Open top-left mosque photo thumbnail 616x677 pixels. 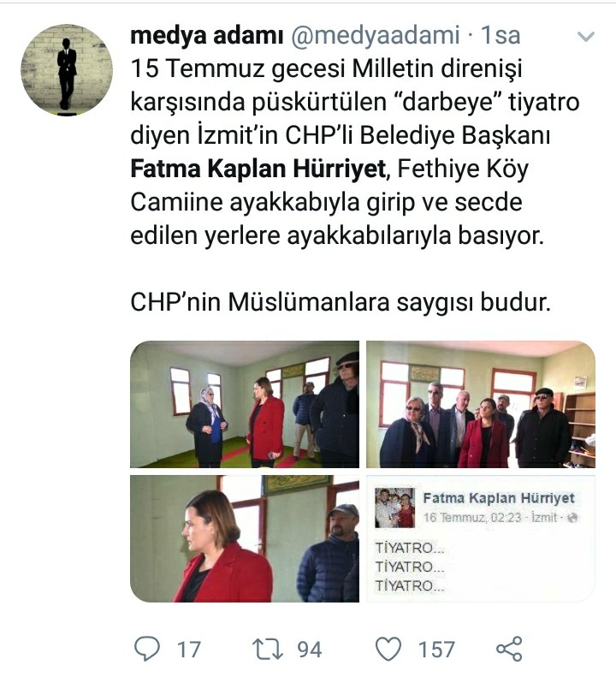click(x=245, y=404)
